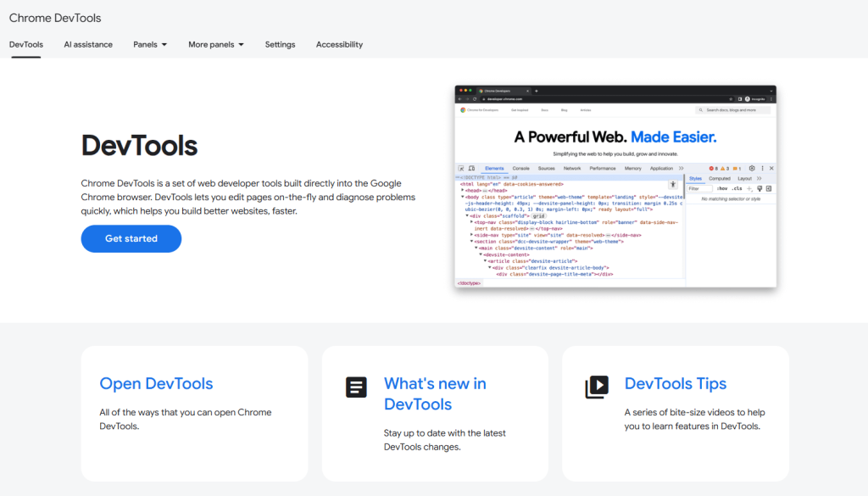Viewport: 868px width, 496px height.
Task: Toggle the :hov element state button
Action: 721,188
